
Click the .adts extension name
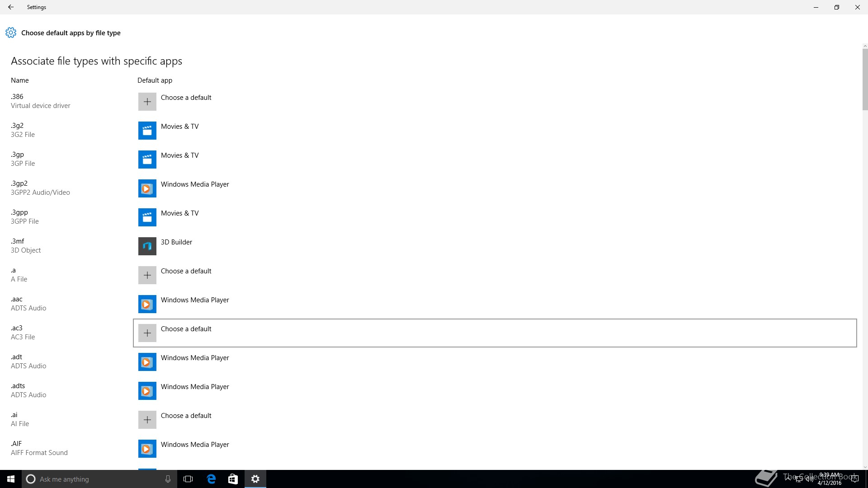coord(18,386)
